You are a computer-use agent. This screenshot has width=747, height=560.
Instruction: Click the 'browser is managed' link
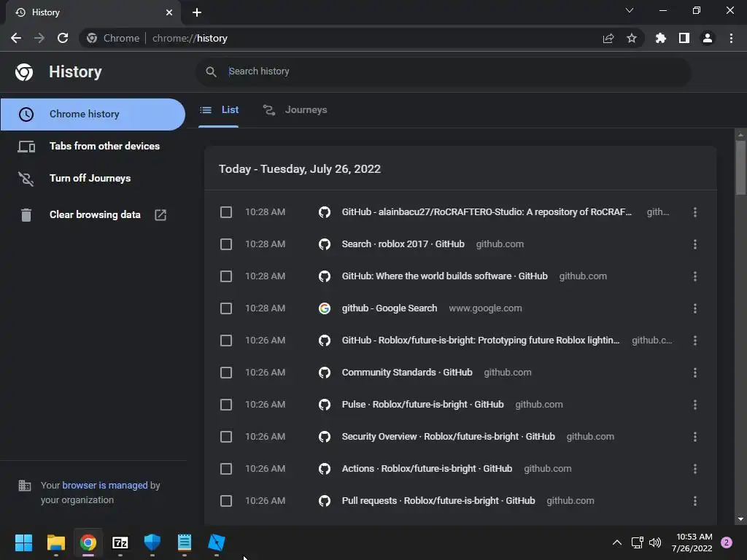pos(105,485)
